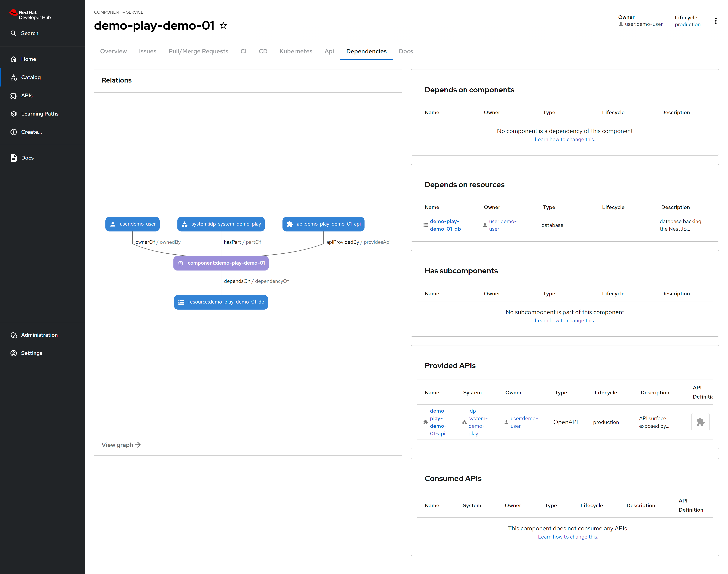This screenshot has width=728, height=574.
Task: Open Administration in the sidebar
Action: click(x=39, y=335)
